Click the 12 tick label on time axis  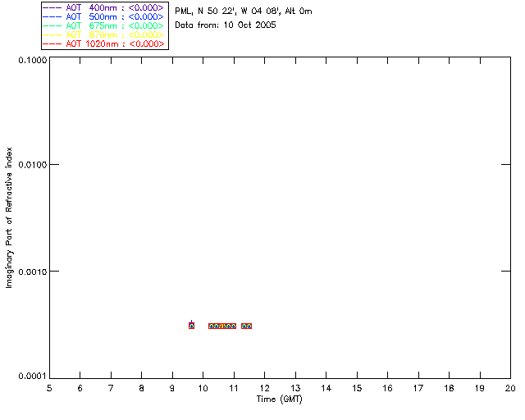[264, 388]
